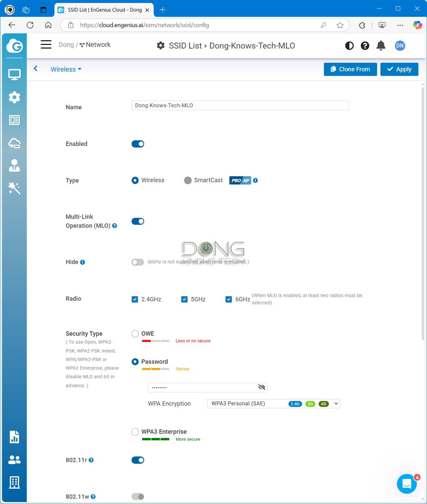The width and height of the screenshot is (427, 504).
Task: Select the Password security radio button
Action: pyautogui.click(x=135, y=362)
